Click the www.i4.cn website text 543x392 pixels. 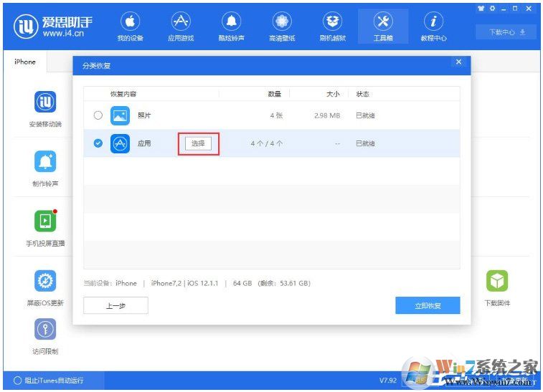tap(63, 34)
